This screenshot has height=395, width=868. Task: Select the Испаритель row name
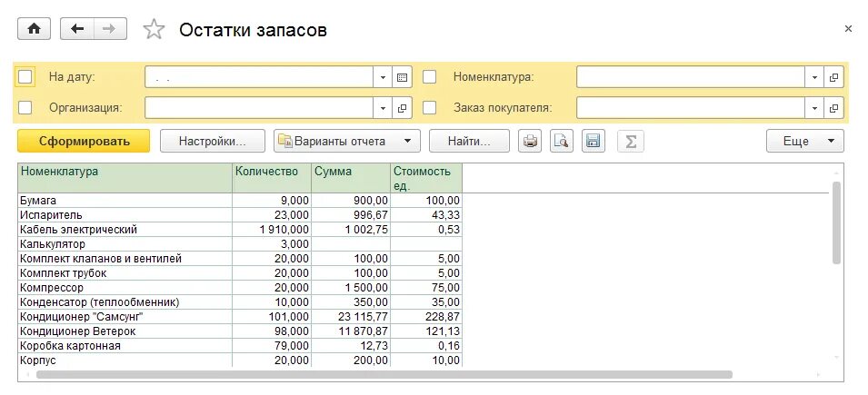[x=125, y=214]
